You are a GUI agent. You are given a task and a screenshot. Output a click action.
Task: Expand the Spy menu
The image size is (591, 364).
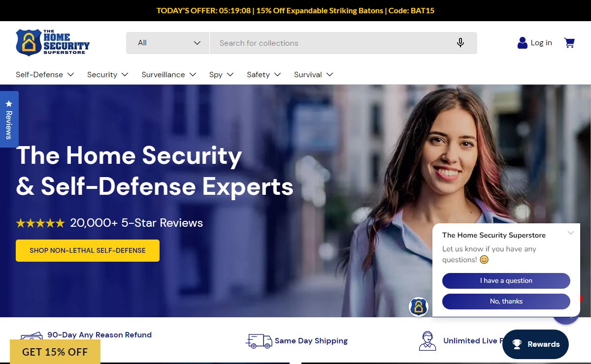[222, 75]
